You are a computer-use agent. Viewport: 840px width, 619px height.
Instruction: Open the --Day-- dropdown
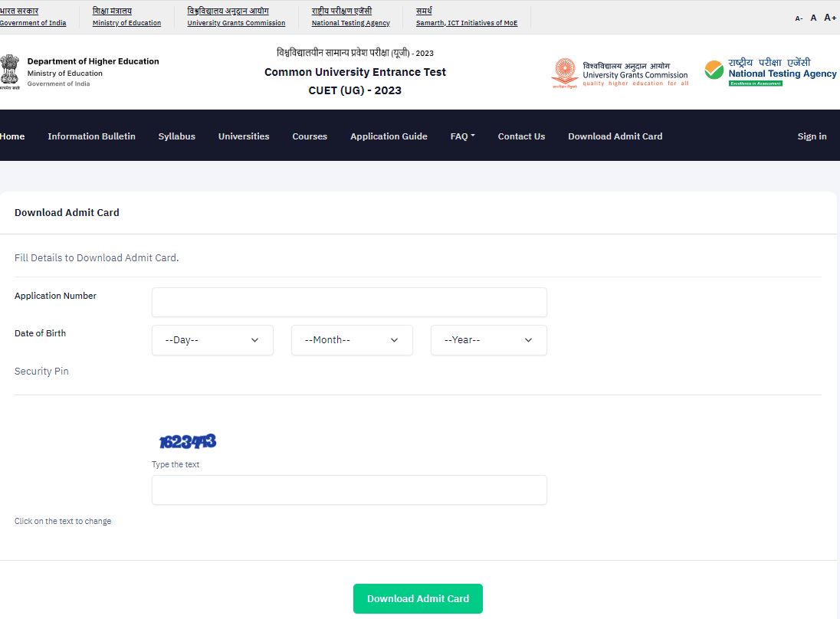pyautogui.click(x=212, y=339)
